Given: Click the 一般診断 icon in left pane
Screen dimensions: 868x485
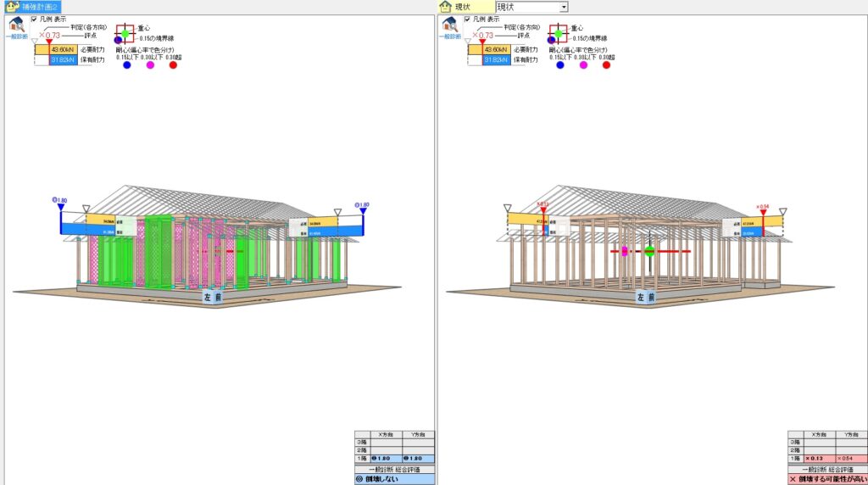Looking at the screenshot, I should (17, 27).
